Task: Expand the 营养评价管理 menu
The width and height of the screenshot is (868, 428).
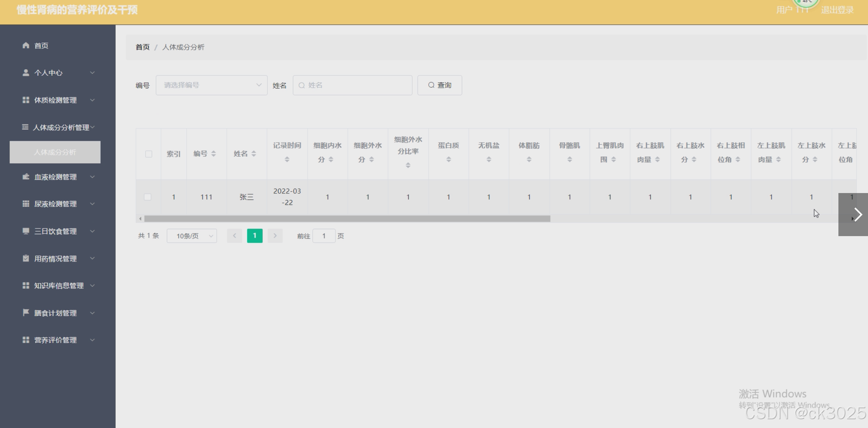Action: tap(56, 340)
